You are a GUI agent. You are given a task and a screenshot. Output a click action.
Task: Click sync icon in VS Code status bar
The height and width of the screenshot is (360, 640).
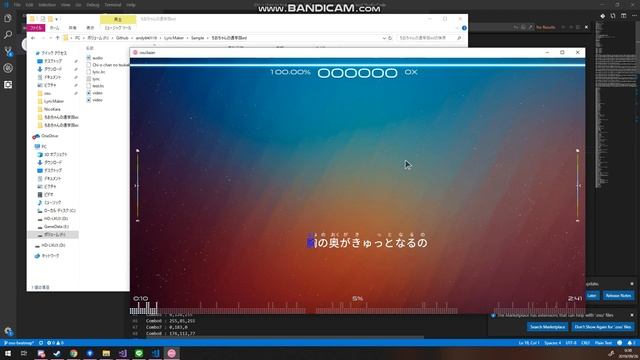tap(41, 343)
